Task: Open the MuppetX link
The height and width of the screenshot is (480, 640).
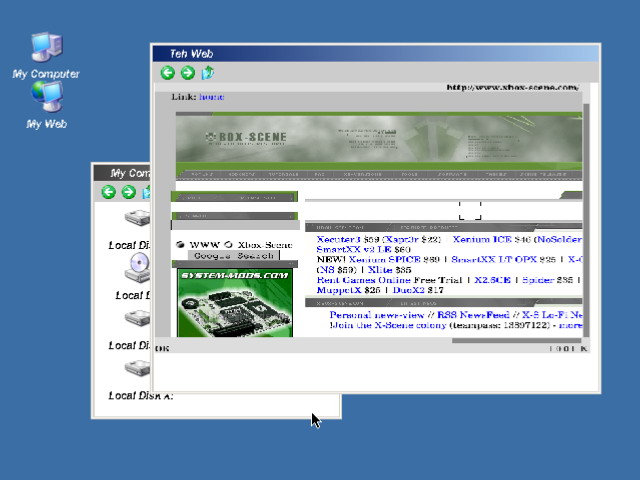Action: [x=339, y=290]
